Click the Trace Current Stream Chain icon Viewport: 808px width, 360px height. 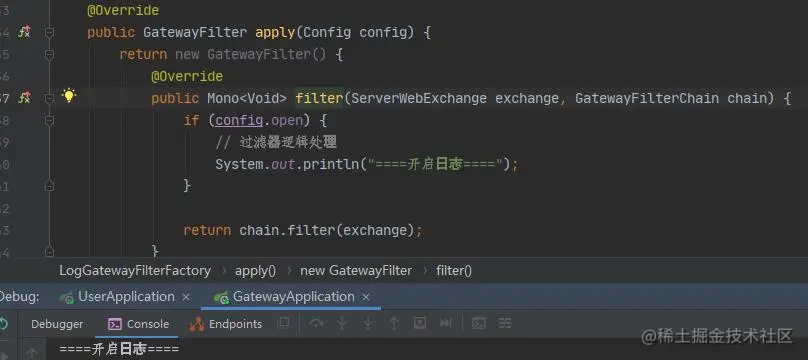point(504,323)
